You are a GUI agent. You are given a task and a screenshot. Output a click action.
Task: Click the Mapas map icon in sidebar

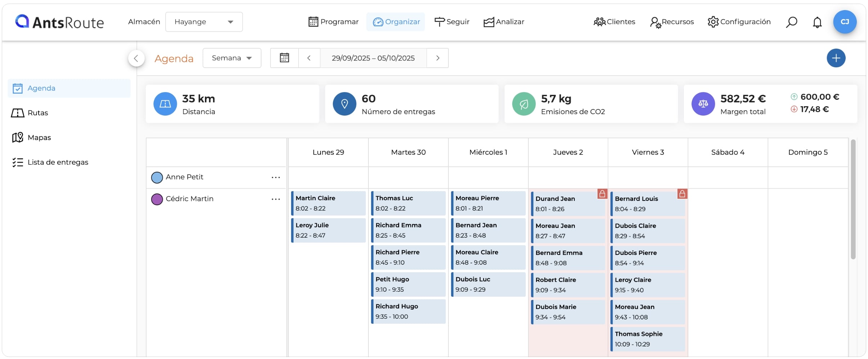[18, 138]
